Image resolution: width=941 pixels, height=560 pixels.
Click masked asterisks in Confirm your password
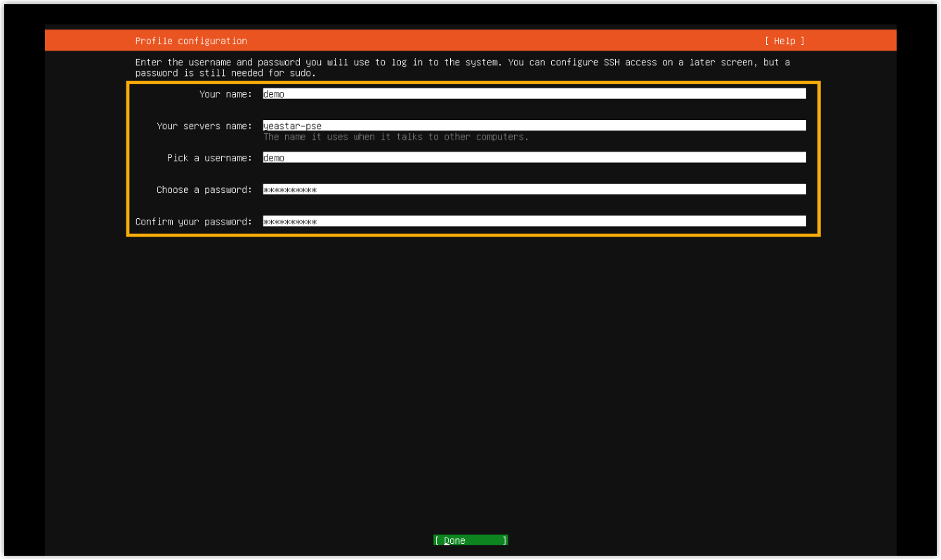[x=289, y=222]
